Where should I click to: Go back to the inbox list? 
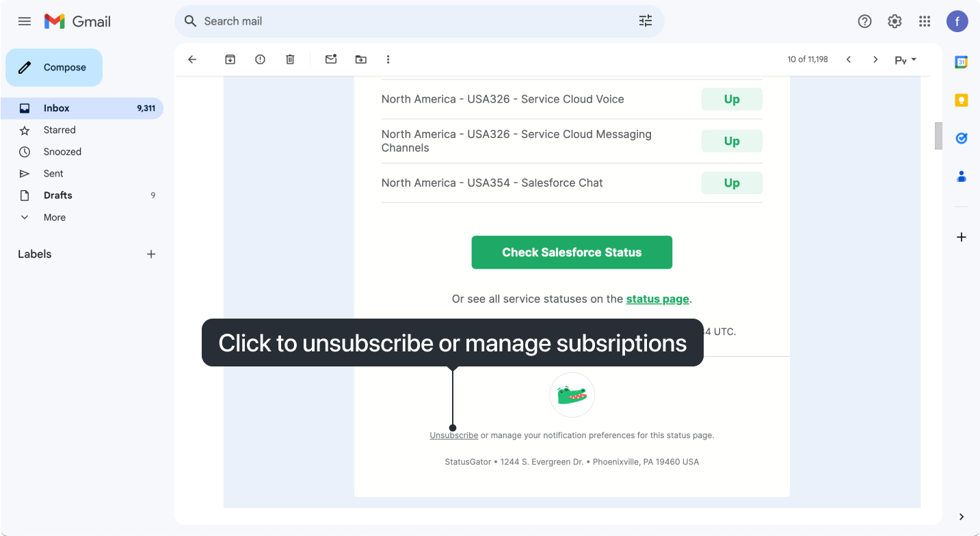click(192, 59)
